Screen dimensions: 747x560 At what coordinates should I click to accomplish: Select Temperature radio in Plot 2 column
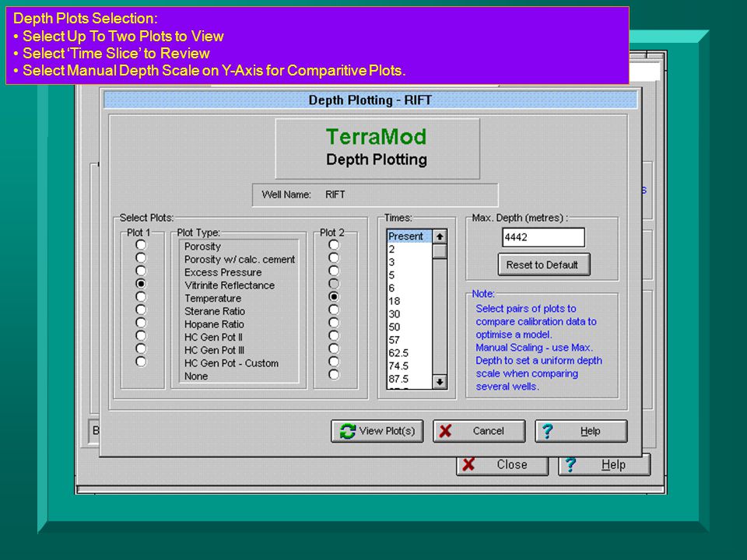[x=334, y=296]
